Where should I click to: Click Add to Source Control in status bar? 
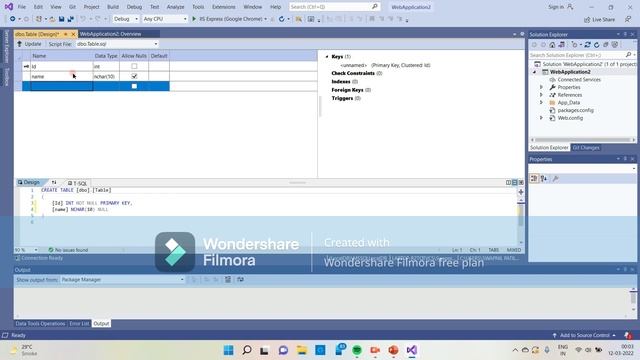point(584,335)
